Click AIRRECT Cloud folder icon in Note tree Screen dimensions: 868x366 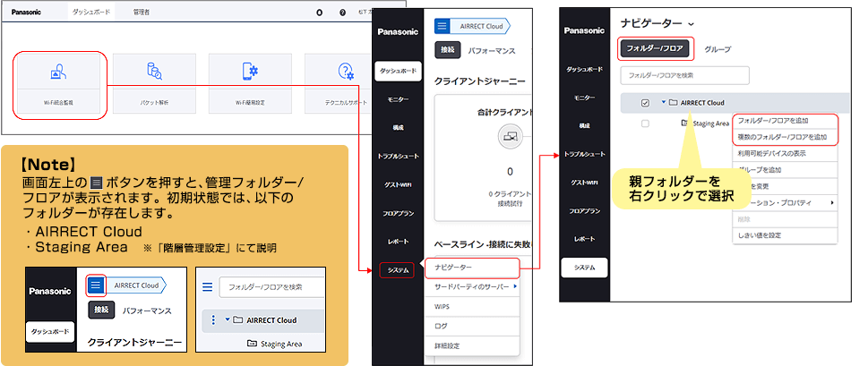click(x=238, y=319)
